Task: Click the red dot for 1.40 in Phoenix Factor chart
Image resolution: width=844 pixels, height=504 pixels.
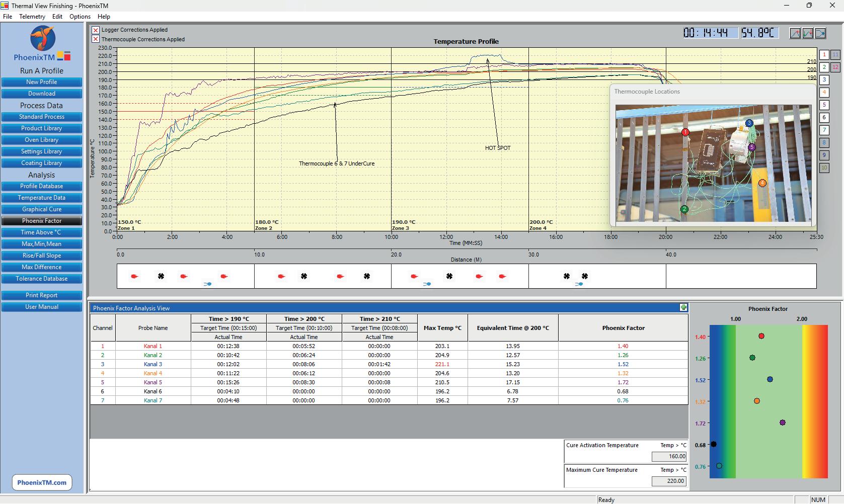Action: 761,336
